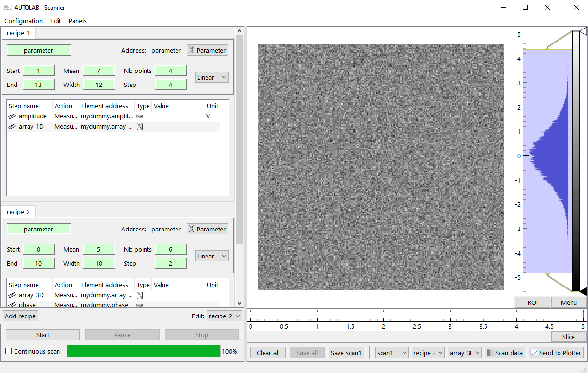
Task: Maximize the AUTOLAB Scanner window
Action: (x=525, y=7)
